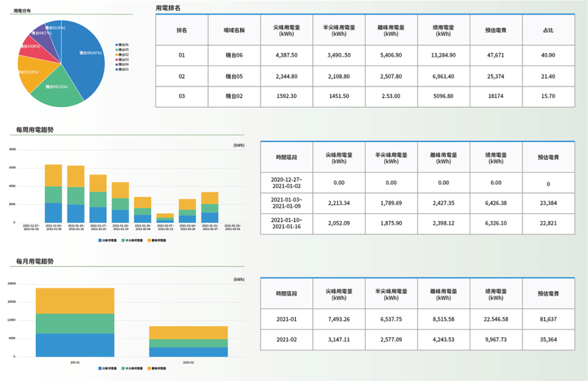Toggle 機台03 in the pie chart legend
Viewport: 588px width, 381px height.
pos(122,60)
